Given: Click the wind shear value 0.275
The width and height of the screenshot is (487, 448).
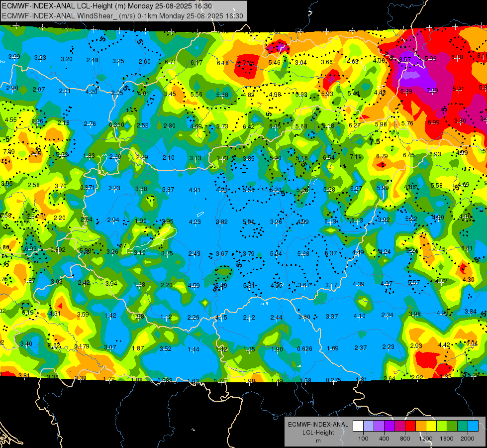Looking at the screenshot, I should coord(334,380).
